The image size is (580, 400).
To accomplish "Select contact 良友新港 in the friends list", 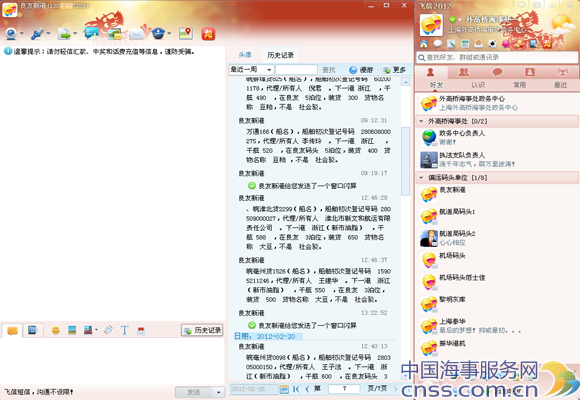I will pos(498,195).
